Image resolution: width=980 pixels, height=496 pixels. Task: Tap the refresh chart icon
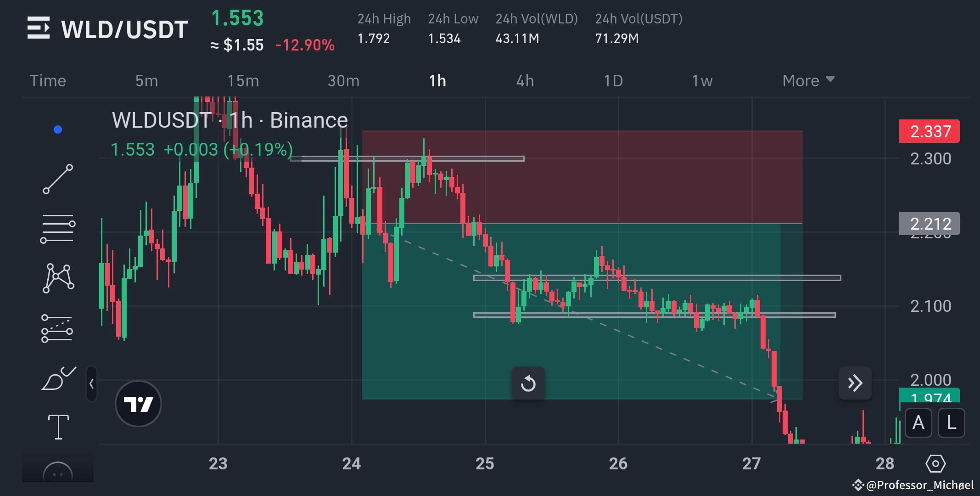tap(528, 383)
